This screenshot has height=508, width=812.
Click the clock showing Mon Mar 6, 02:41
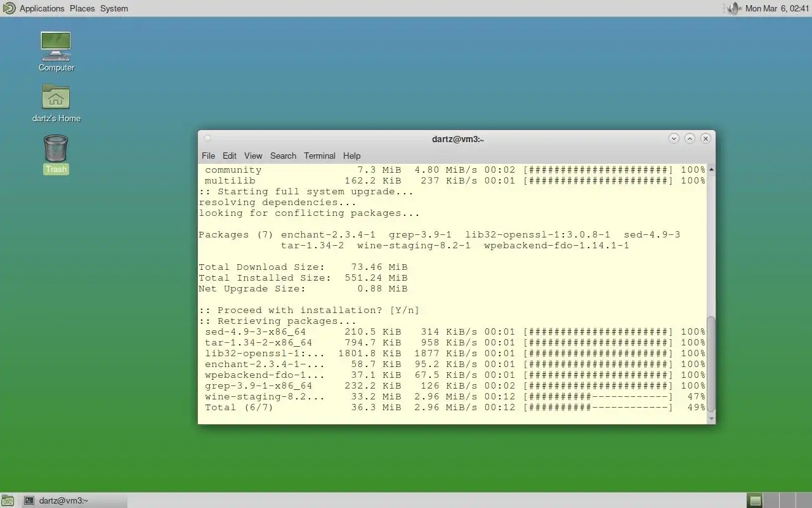click(777, 8)
